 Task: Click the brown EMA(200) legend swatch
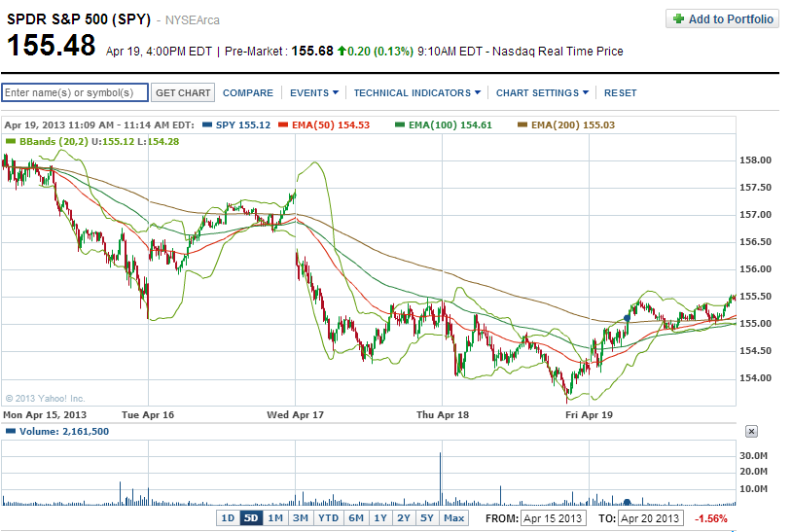(x=522, y=125)
